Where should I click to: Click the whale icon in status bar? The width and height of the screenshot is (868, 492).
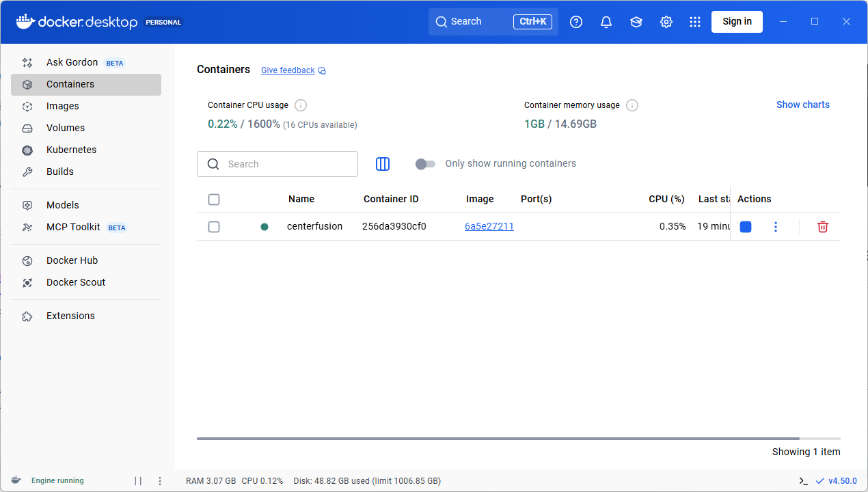coord(16,480)
